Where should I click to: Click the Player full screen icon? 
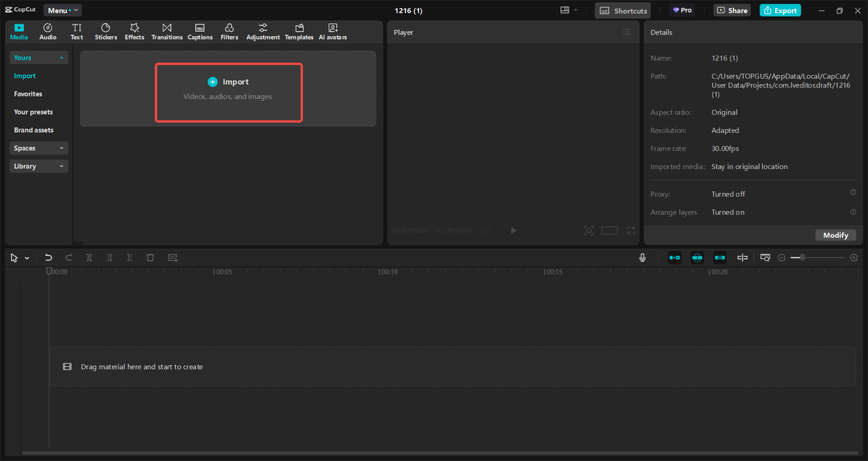click(631, 230)
